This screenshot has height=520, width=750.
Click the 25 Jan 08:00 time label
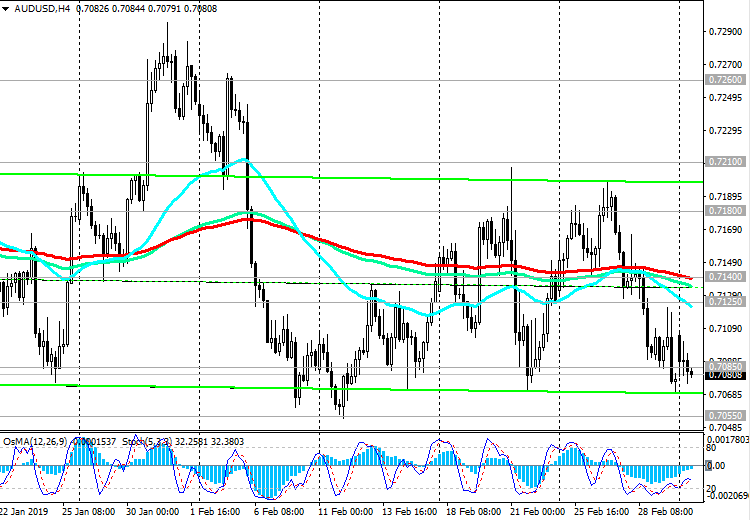pos(88,511)
